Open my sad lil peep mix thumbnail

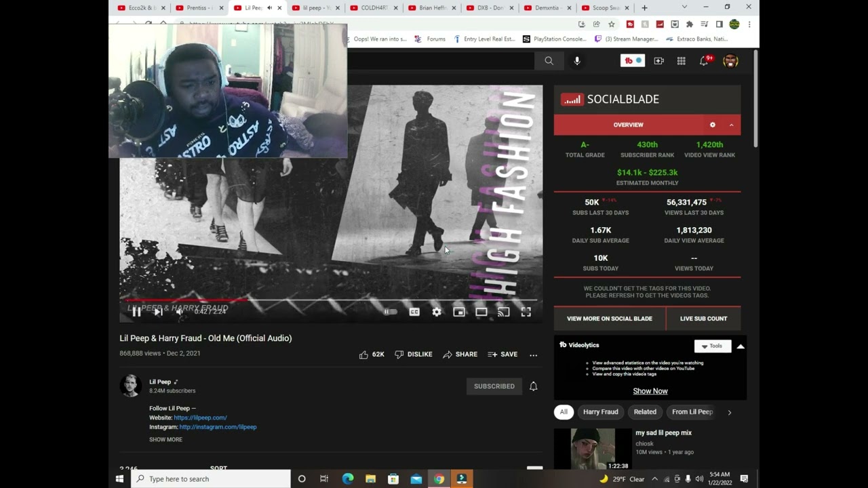click(x=594, y=449)
